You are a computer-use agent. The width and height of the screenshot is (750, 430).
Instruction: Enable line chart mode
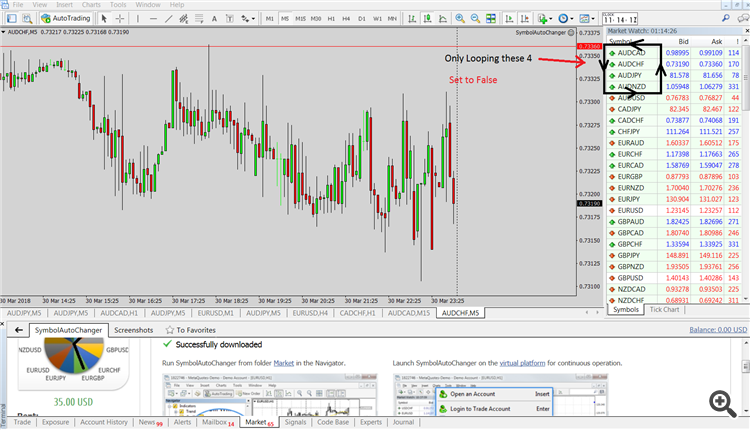coord(443,18)
